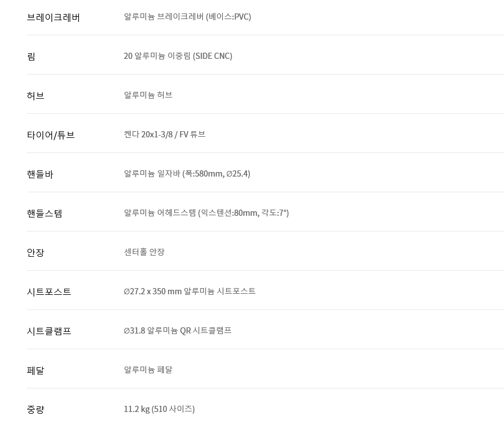Select the ∅27.2 x 350 mm seatpost value

189,291
